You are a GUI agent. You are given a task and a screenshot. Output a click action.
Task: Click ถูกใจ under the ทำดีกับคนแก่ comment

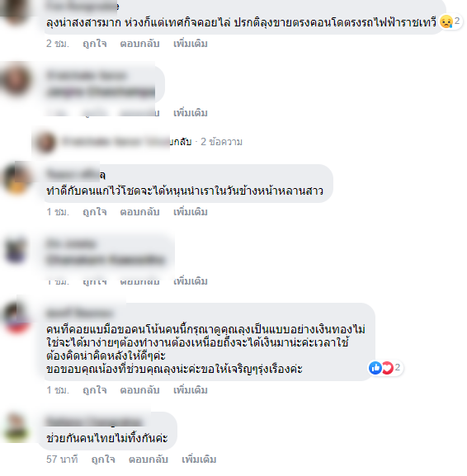coord(94,211)
